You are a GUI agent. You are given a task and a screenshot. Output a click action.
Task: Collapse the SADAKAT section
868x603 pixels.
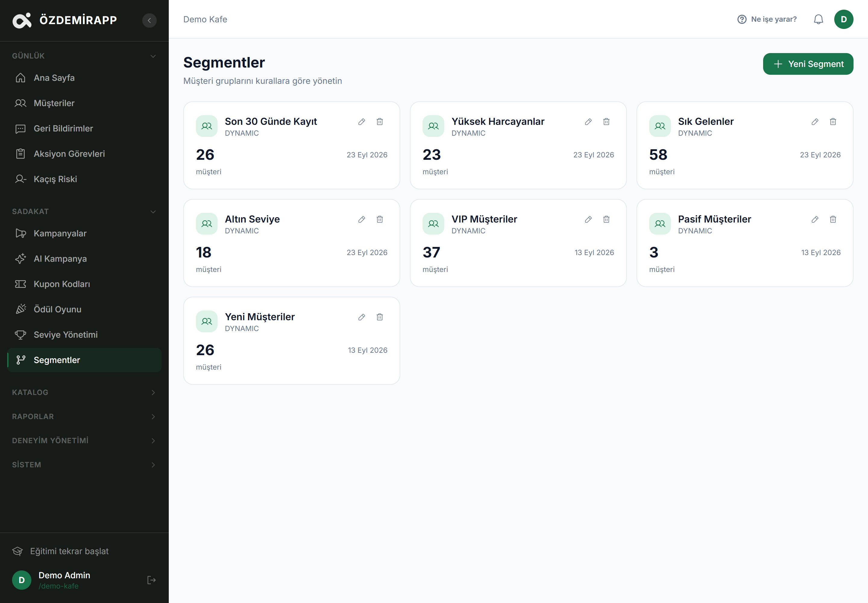pos(84,212)
